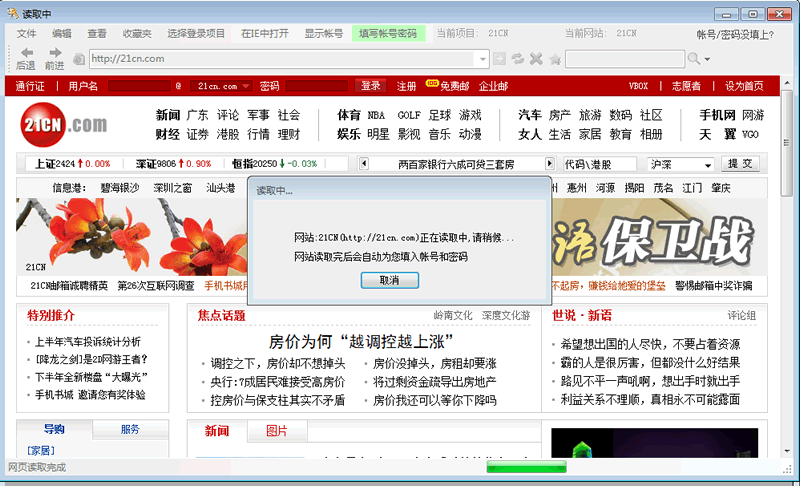Click the kapok flower banner image

(x=132, y=237)
